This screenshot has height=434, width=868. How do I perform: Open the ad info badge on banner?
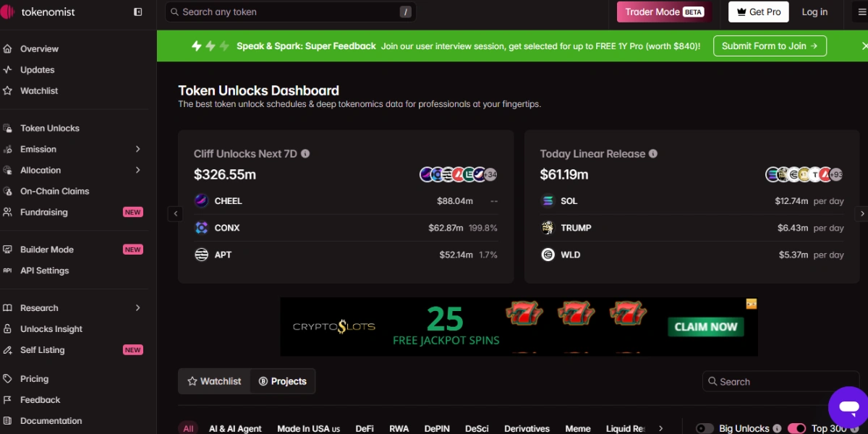coord(752,304)
